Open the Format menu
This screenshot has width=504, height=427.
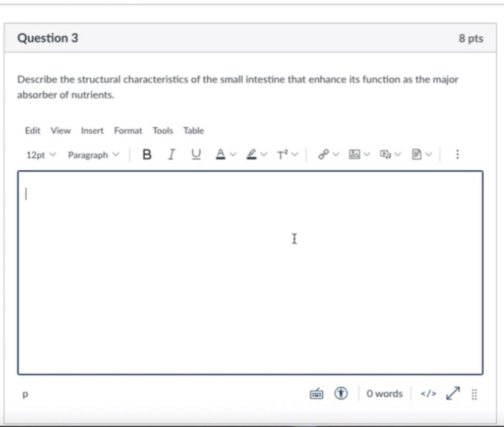click(x=128, y=130)
